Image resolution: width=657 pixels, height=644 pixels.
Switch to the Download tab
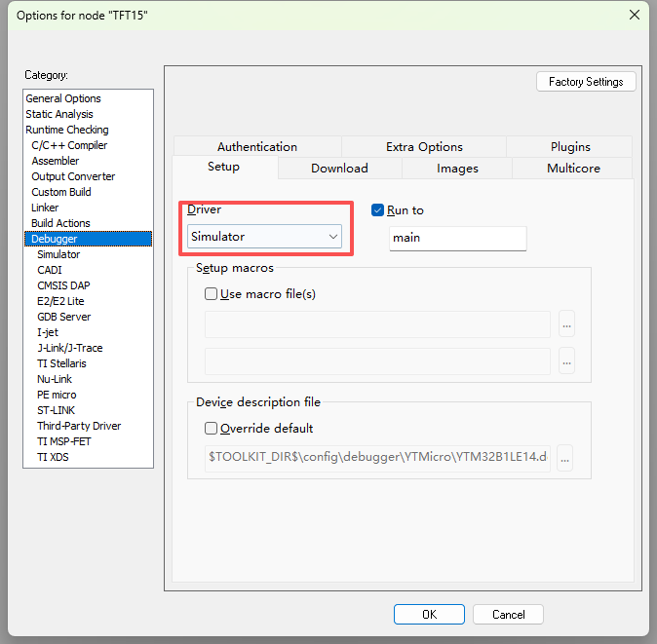pos(339,169)
